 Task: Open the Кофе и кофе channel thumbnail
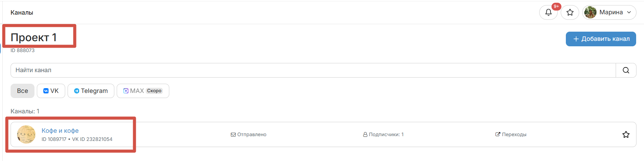coord(26,134)
